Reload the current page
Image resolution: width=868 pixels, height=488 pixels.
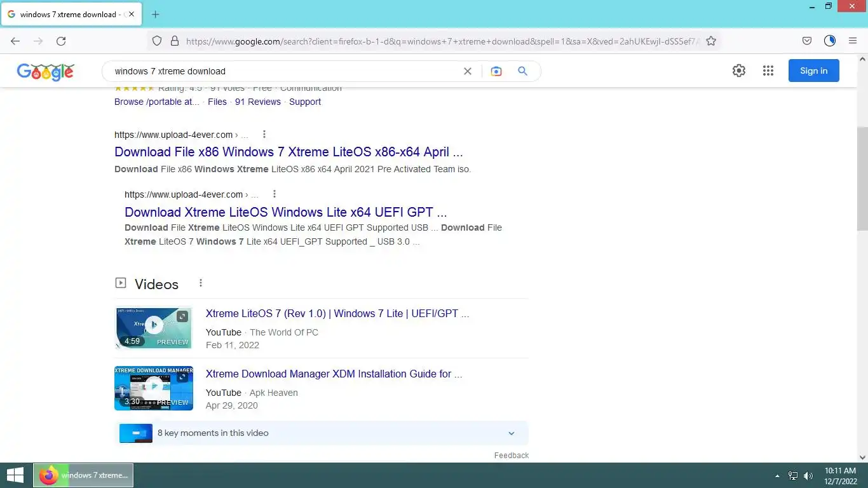pyautogui.click(x=61, y=41)
